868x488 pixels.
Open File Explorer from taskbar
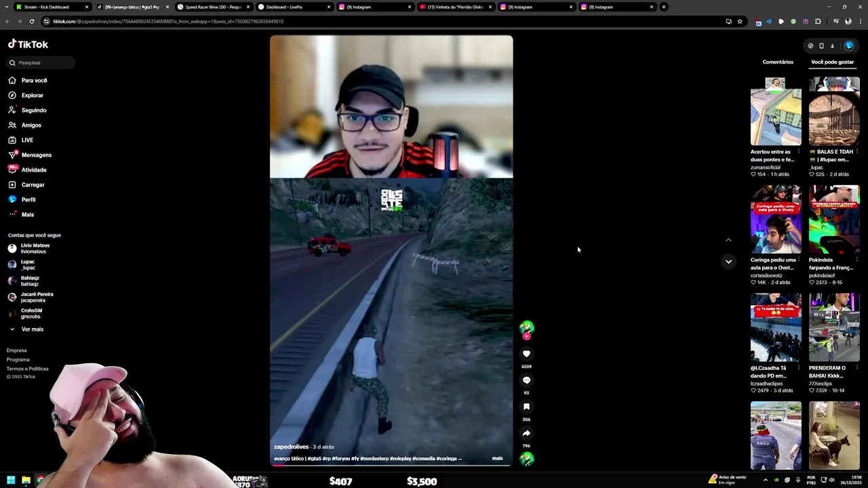click(x=26, y=480)
